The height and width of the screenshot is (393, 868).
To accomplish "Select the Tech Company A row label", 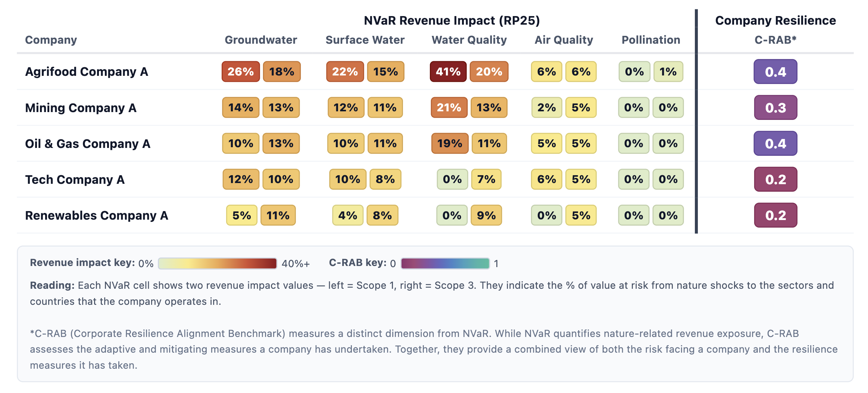I will coord(75,179).
